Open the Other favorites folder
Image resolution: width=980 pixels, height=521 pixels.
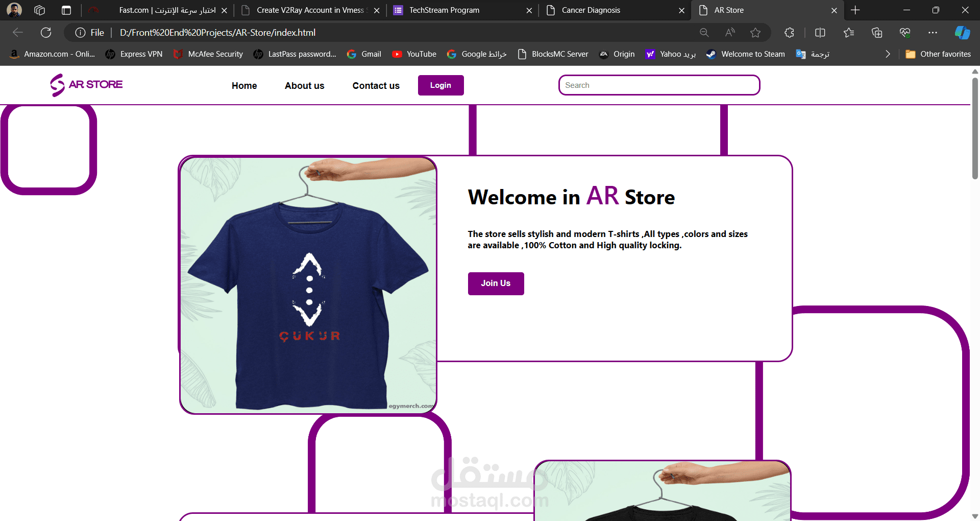(938, 54)
